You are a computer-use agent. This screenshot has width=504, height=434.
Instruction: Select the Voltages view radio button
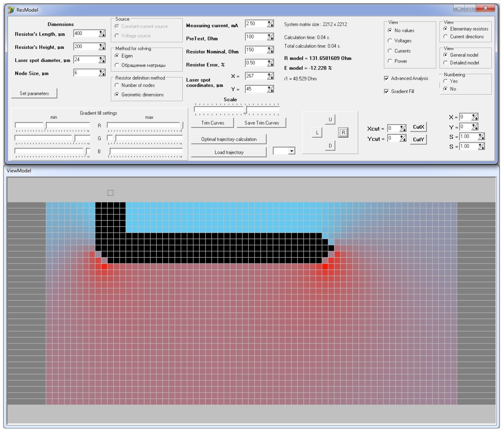(x=390, y=41)
